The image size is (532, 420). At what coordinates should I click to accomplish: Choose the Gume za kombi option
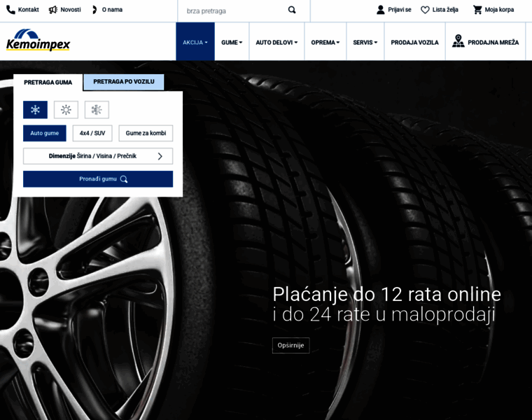click(146, 133)
